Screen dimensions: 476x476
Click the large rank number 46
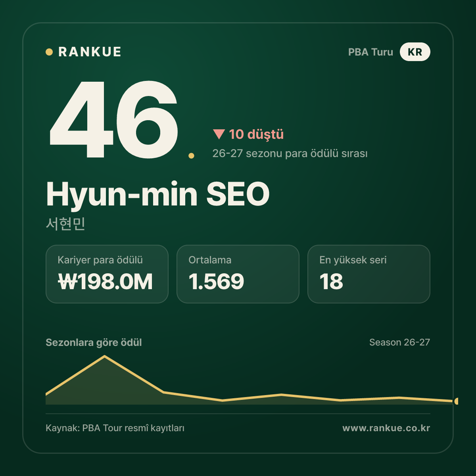tap(113, 119)
